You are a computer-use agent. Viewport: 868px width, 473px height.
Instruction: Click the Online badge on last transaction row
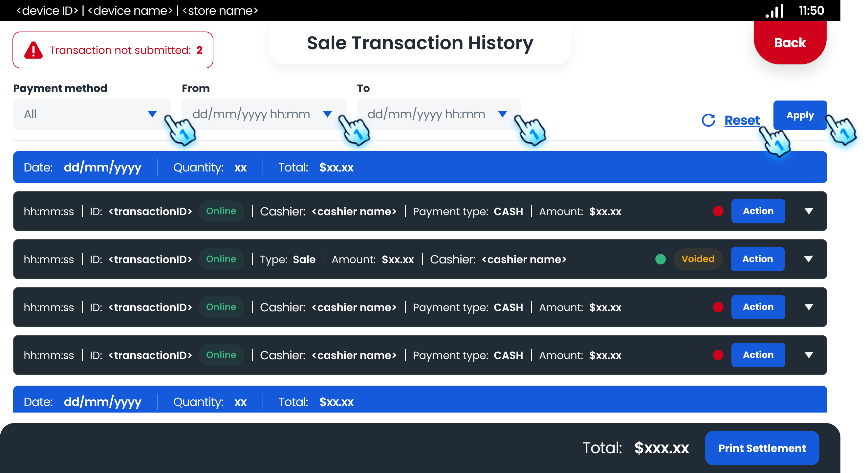pyautogui.click(x=221, y=355)
